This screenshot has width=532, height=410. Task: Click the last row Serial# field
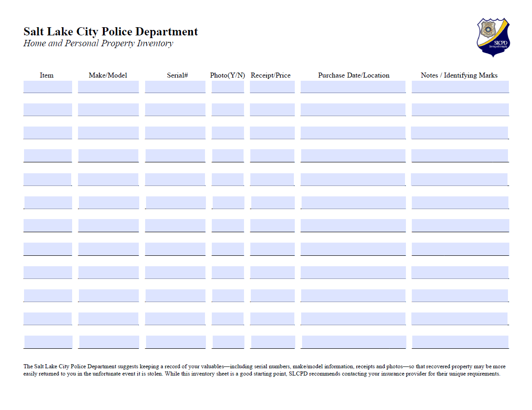pos(176,342)
